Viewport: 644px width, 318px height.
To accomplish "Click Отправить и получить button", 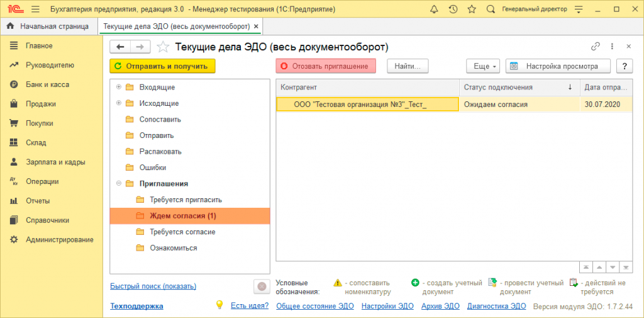I will [163, 66].
